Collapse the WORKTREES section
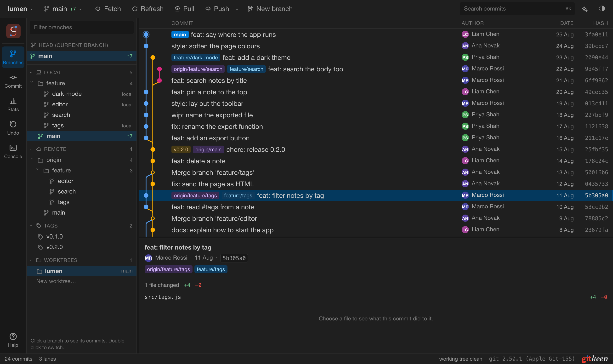Viewport: 613px width, 364px height. (x=31, y=260)
